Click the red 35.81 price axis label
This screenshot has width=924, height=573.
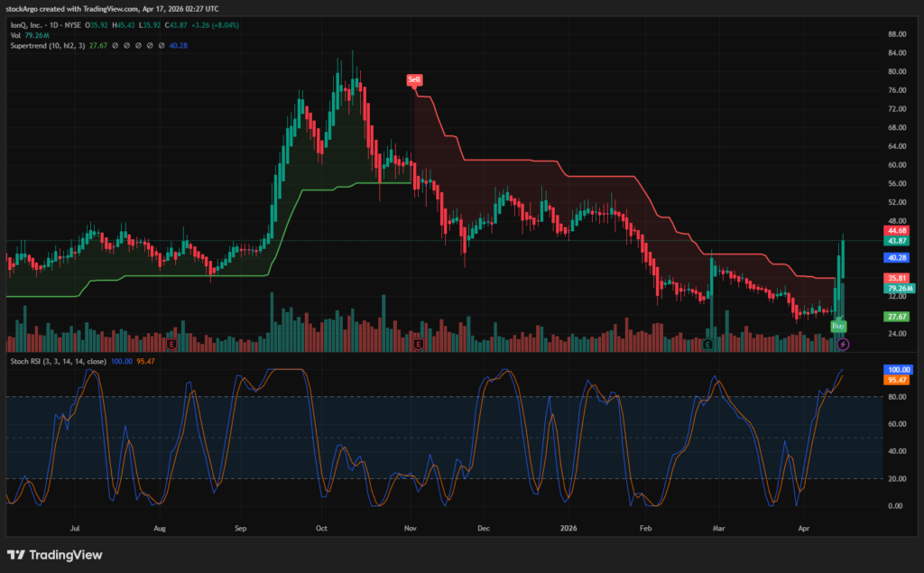tap(897, 278)
